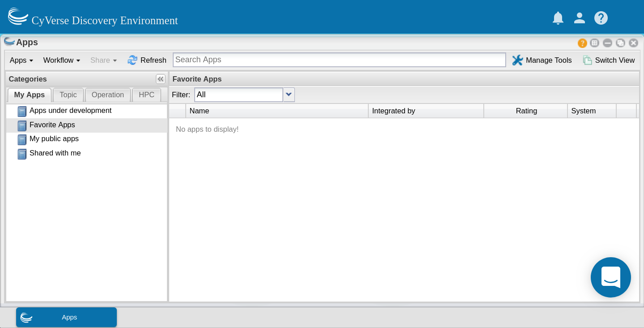The height and width of the screenshot is (328, 644).
Task: Click the Apps under development book icon
Action: tap(22, 111)
